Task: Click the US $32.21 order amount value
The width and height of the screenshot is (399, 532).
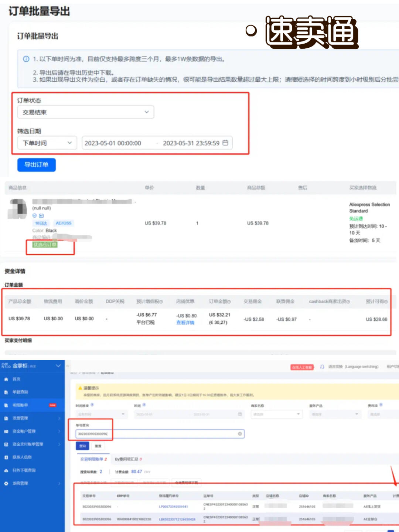Action: pos(219,315)
